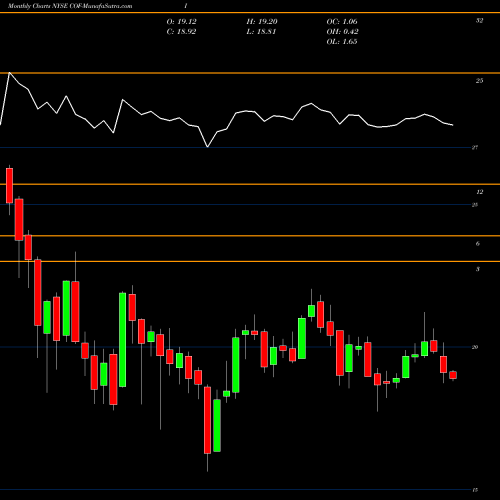
Task: Select the close value 'C: 18.92'
Action: click(181, 32)
